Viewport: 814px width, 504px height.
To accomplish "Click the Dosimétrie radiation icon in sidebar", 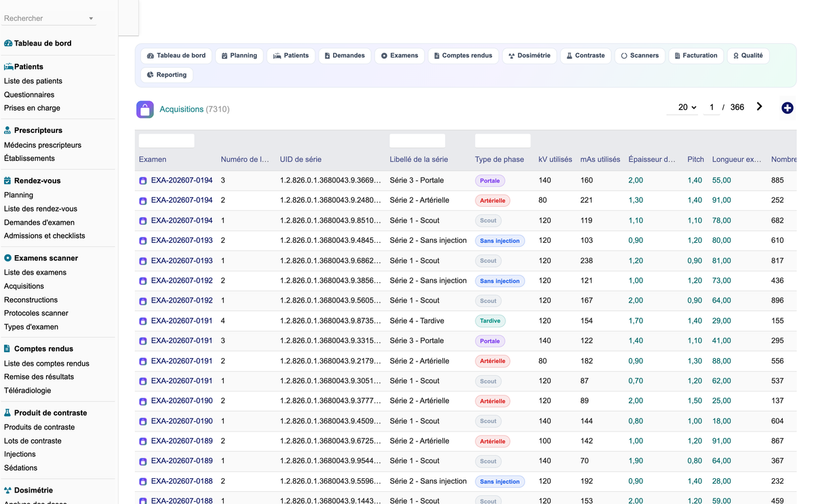I will click(x=7, y=490).
